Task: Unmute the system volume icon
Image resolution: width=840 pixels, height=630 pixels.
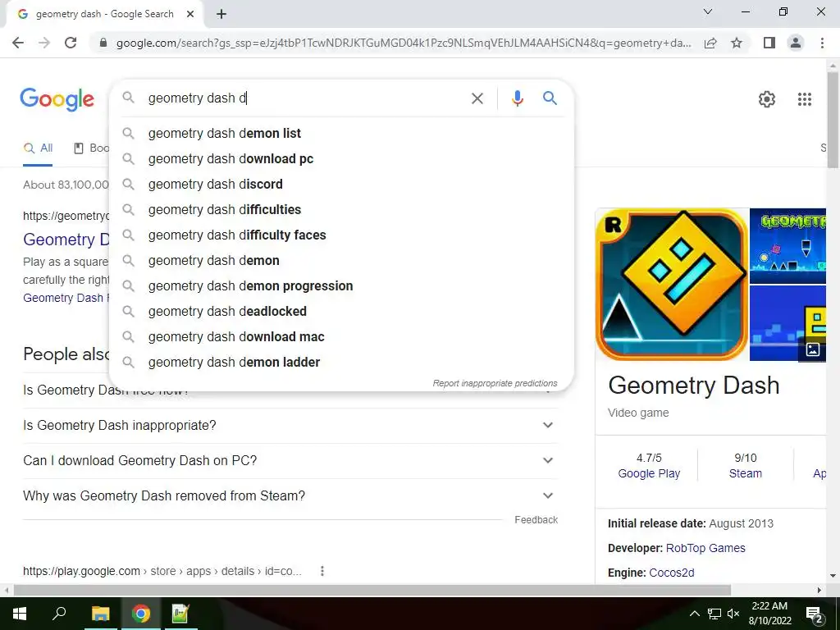Action: coord(733,614)
